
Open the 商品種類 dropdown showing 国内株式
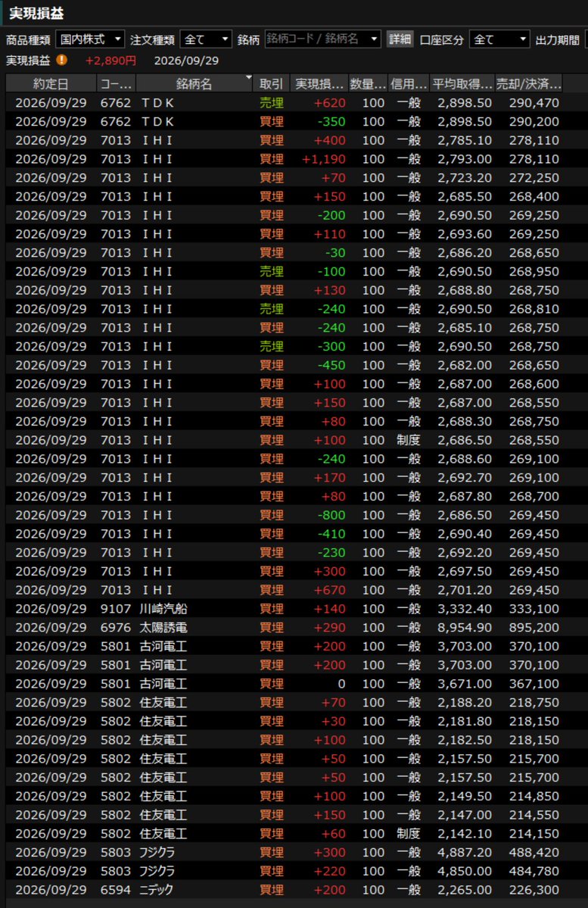[90, 39]
